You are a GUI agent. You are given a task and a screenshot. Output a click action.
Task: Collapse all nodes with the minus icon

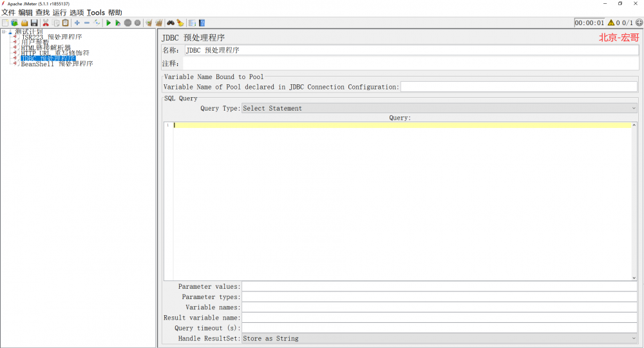click(87, 23)
